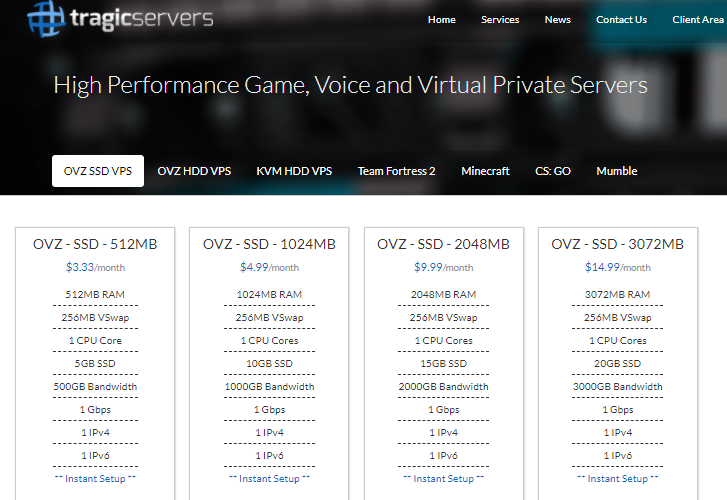Click the 15GB SSD spec line
727x500 pixels.
click(443, 364)
